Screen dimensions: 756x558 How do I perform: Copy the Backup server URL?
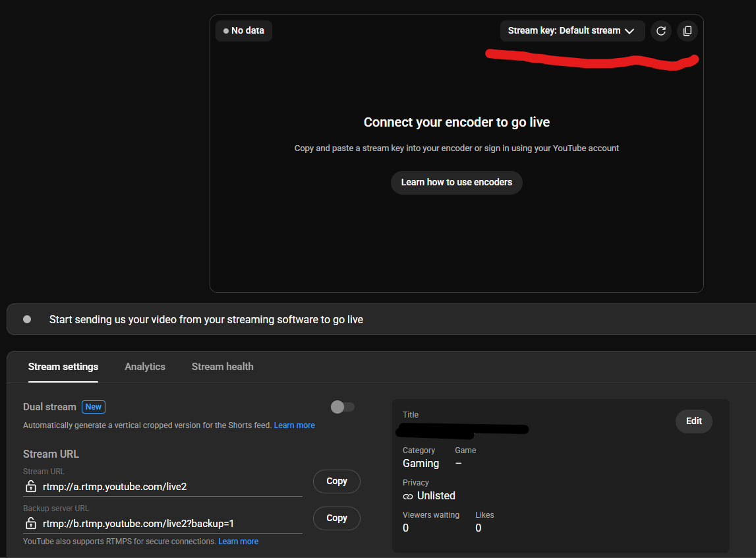336,518
